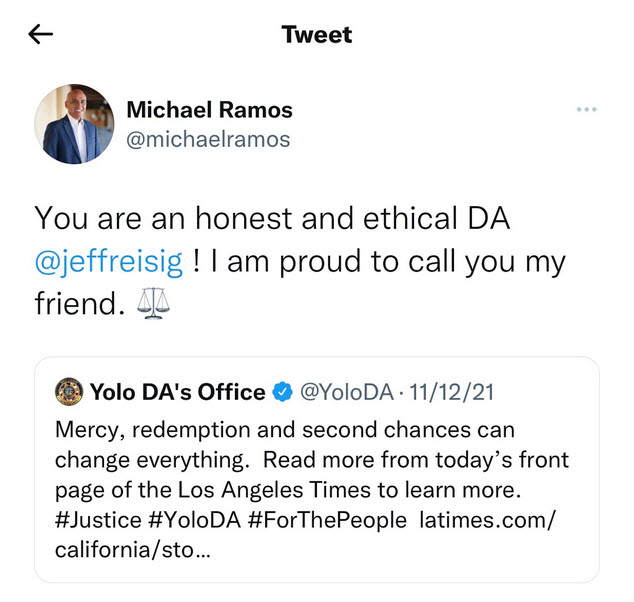The width and height of the screenshot is (634, 602).
Task: Click the Yolo DA's Office seal avatar
Action: pyautogui.click(x=68, y=392)
